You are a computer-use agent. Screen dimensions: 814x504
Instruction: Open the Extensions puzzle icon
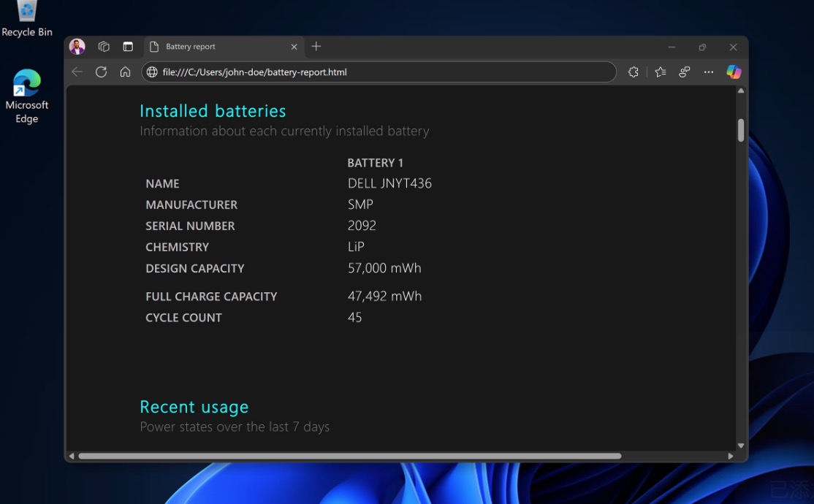click(x=634, y=72)
